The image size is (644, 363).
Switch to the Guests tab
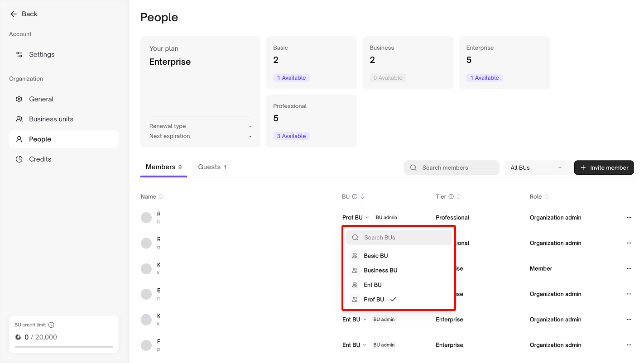[x=212, y=167]
